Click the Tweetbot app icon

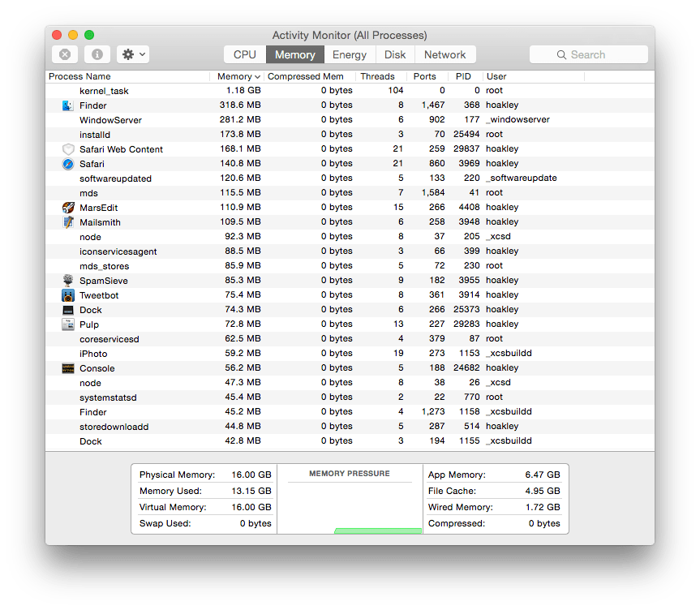(x=68, y=295)
